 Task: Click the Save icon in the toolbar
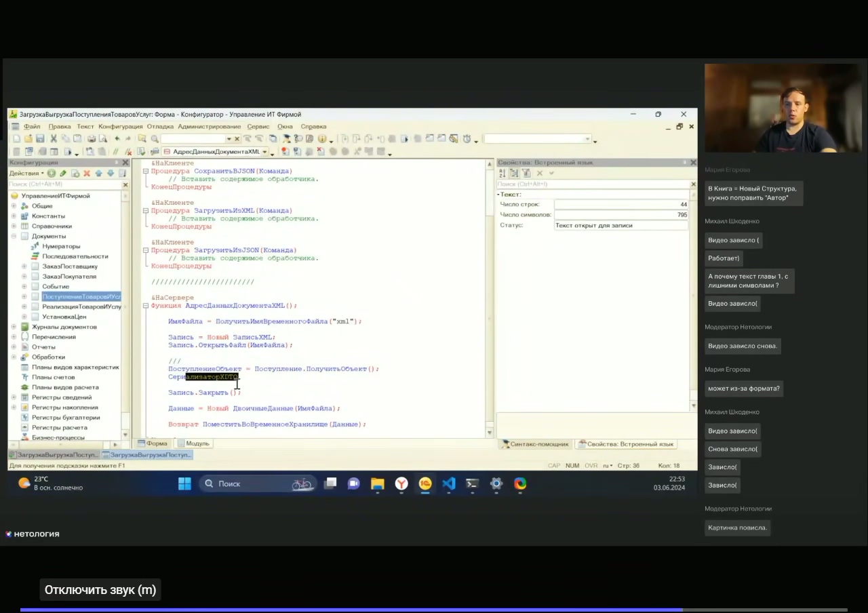(x=40, y=139)
